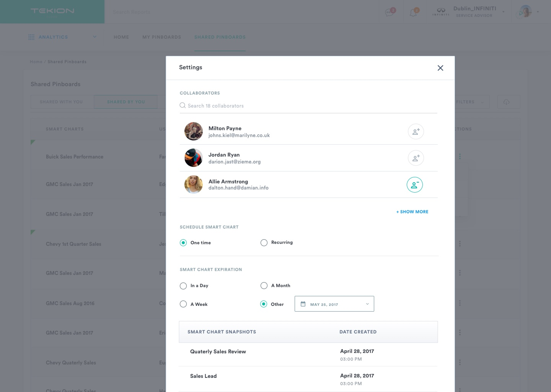This screenshot has height=392, width=551.
Task: Click Allie Armstrong's avatar
Action: point(193,184)
